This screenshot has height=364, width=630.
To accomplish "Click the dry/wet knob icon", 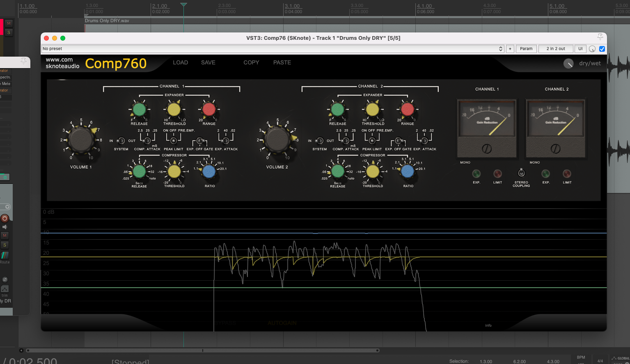I will (x=568, y=64).
